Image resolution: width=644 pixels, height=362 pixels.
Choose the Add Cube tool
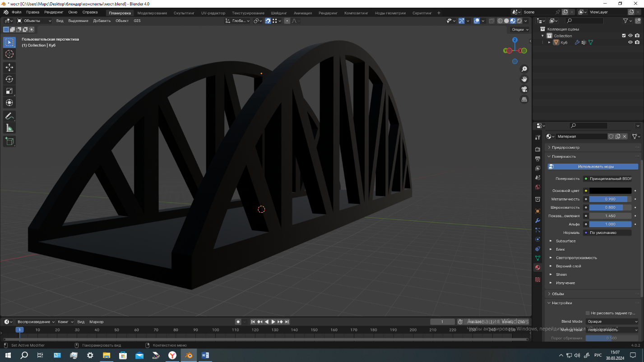(9, 142)
